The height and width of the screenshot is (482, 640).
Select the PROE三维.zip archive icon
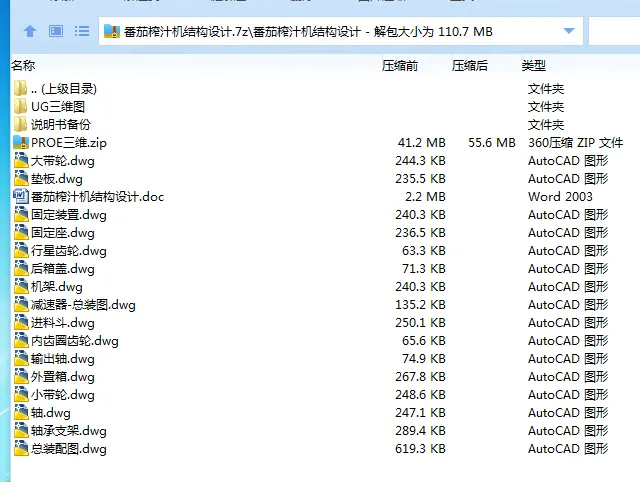pos(21,142)
